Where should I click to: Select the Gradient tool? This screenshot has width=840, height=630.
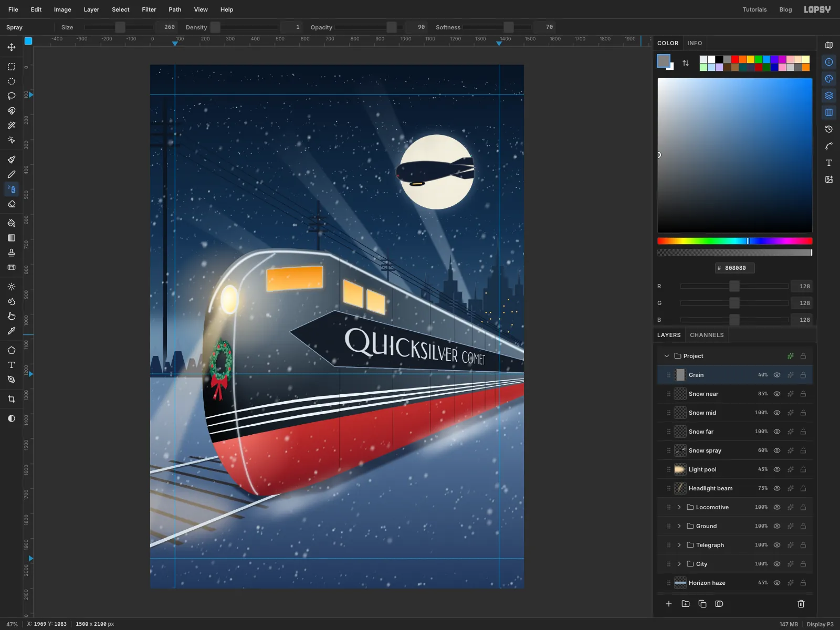point(12,238)
